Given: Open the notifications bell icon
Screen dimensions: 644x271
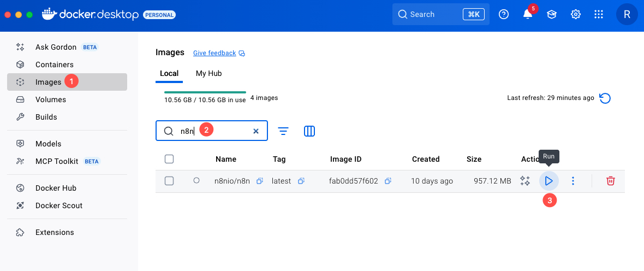Looking at the screenshot, I should coord(527,14).
